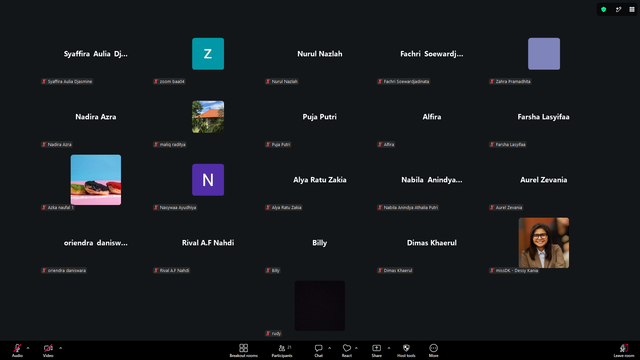Select large name 'oriendra danisw...' tile

point(96,243)
